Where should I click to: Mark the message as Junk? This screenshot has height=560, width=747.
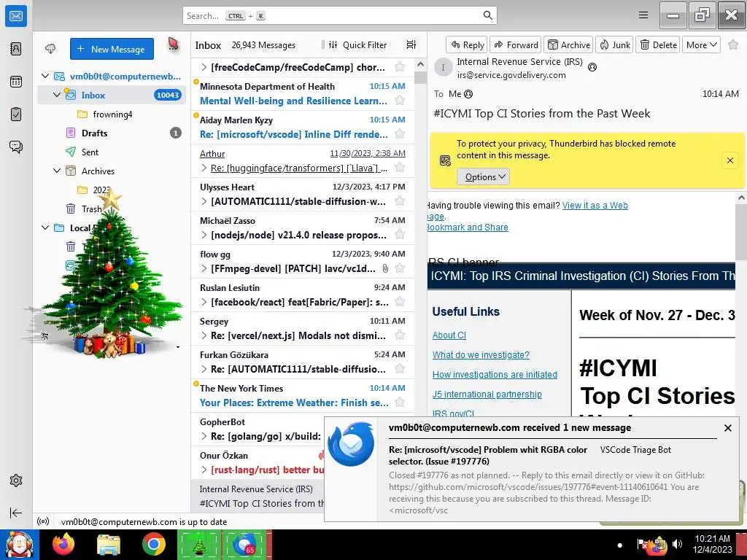coord(614,44)
